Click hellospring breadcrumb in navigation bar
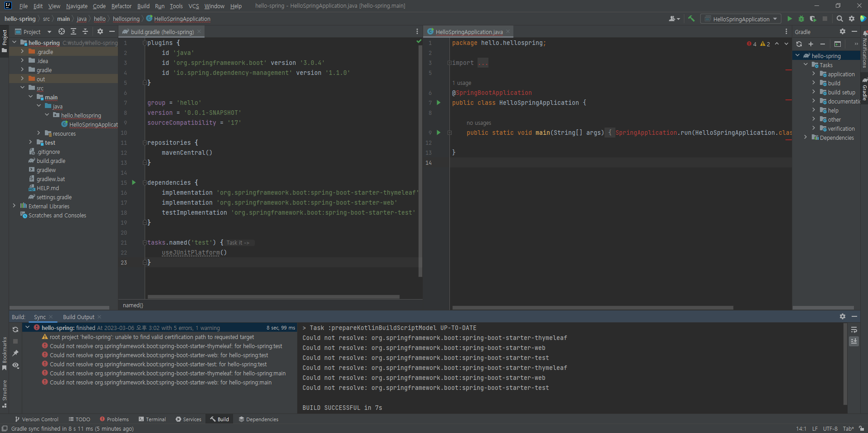 (126, 19)
